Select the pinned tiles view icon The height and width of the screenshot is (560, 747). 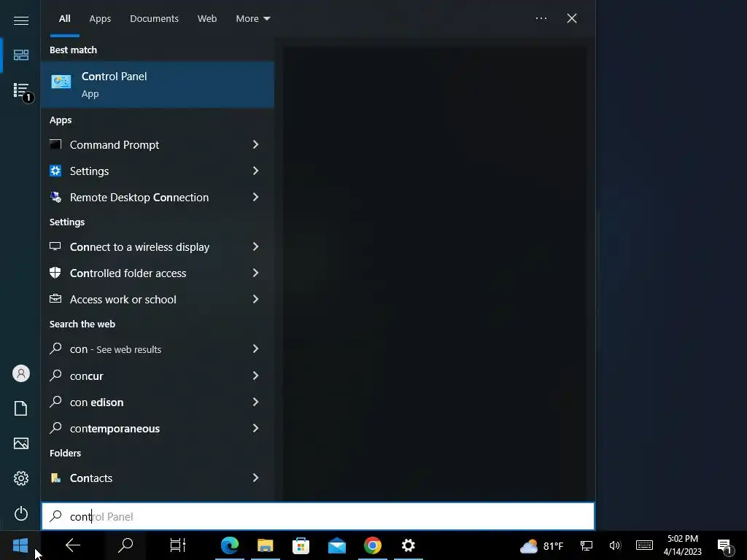pos(21,55)
